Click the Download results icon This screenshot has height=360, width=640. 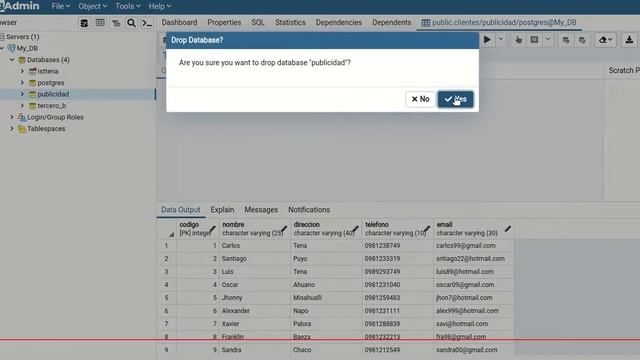click(x=629, y=40)
